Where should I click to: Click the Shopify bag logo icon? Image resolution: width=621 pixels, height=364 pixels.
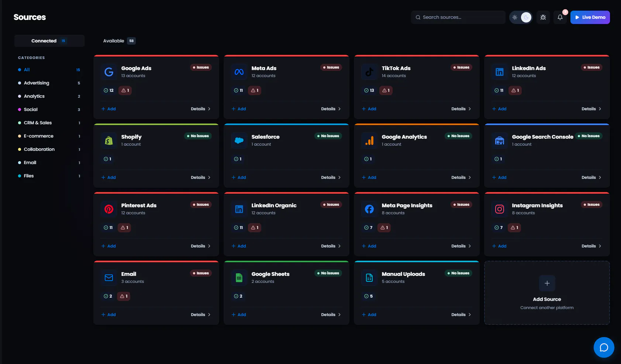(109, 141)
